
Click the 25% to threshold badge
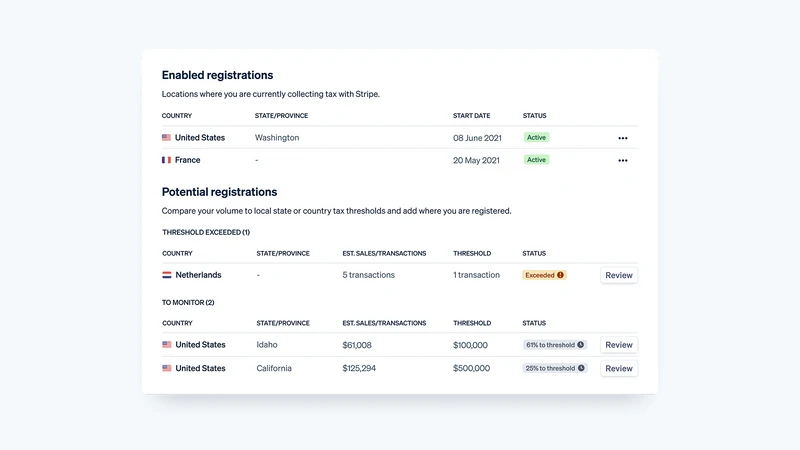(x=555, y=368)
